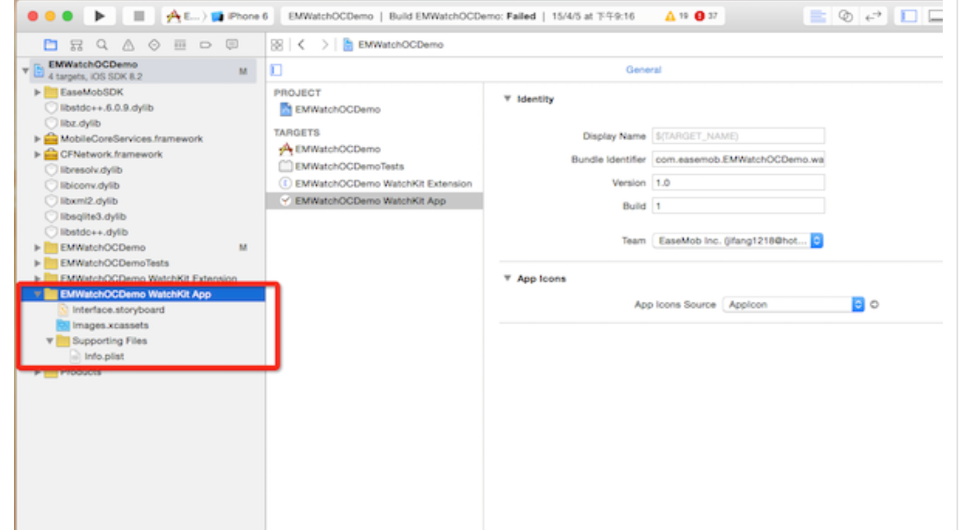The height and width of the screenshot is (530, 980).
Task: Hide the project and targets list toggle
Action: (x=276, y=70)
